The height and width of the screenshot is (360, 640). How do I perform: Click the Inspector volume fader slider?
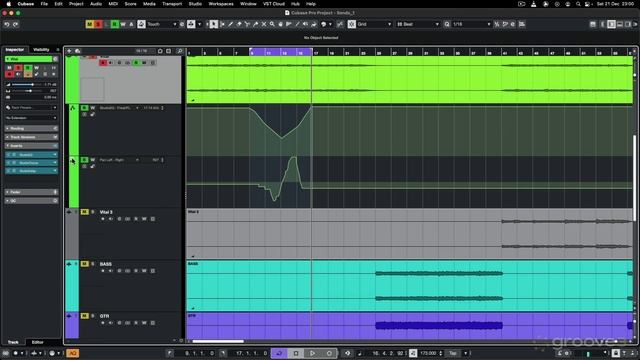27,84
